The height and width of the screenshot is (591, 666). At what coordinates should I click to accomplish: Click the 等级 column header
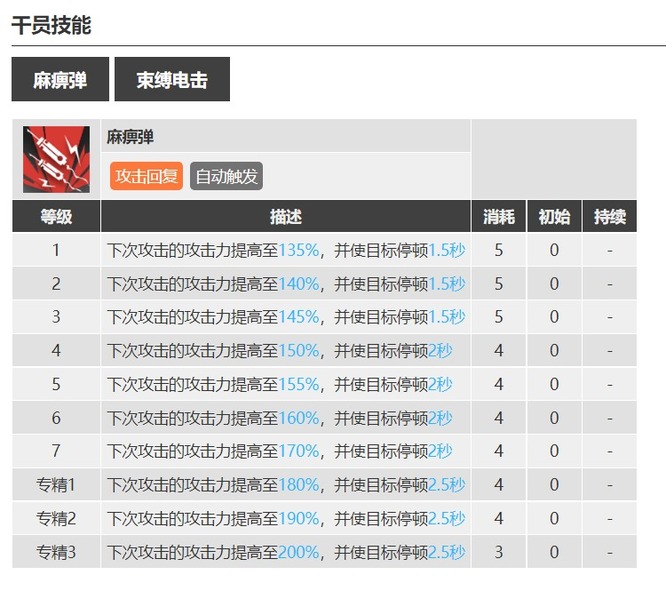pos(56,216)
